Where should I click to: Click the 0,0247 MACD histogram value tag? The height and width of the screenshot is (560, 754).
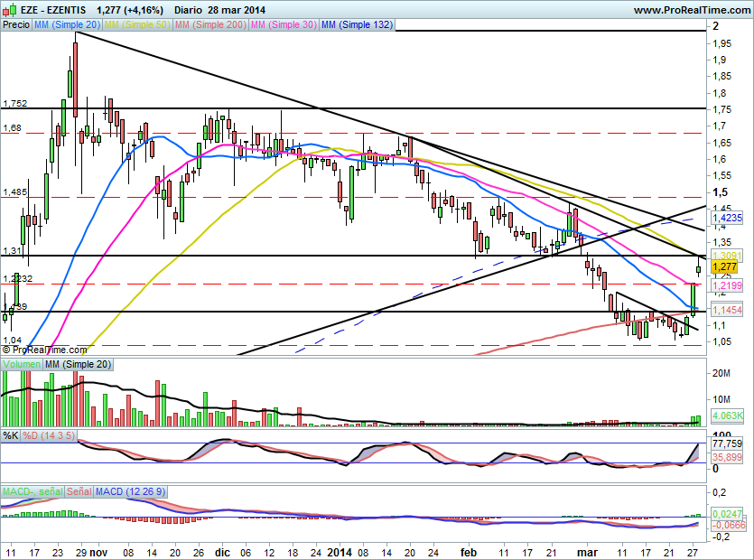(x=727, y=514)
